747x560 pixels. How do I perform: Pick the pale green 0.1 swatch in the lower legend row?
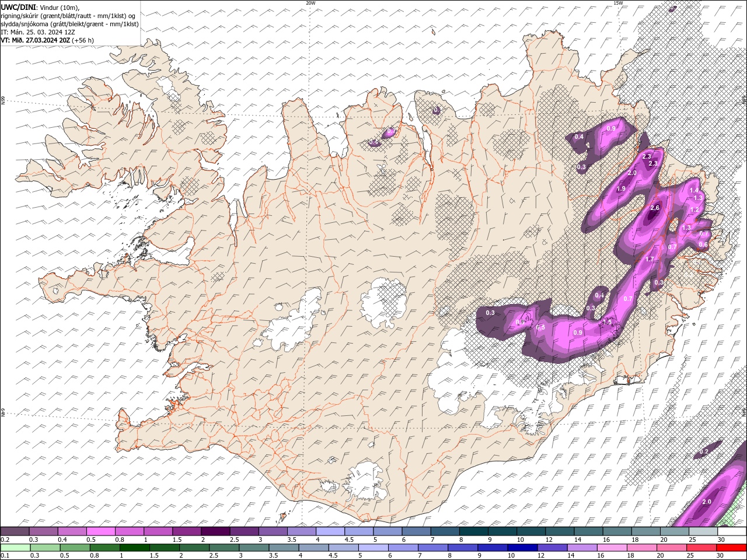(15, 548)
